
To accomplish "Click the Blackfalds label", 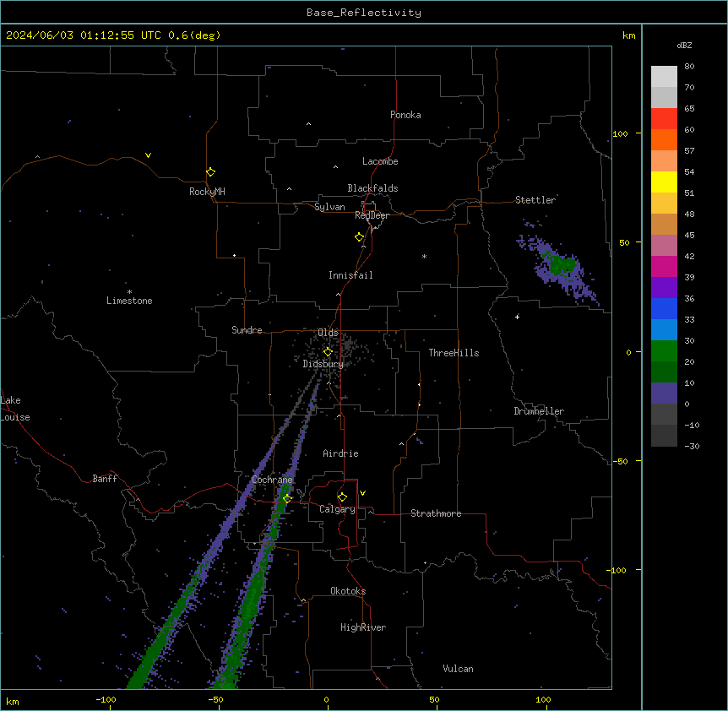I will (372, 188).
